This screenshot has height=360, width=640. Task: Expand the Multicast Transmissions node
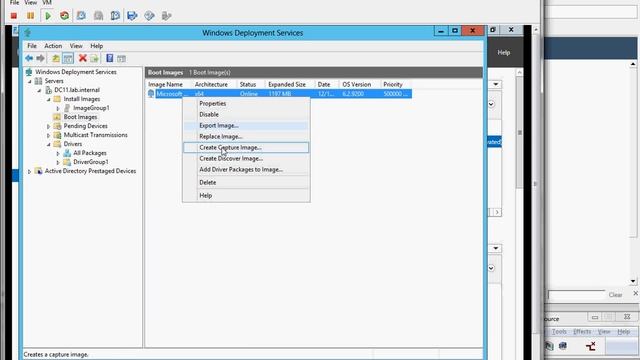click(x=49, y=135)
